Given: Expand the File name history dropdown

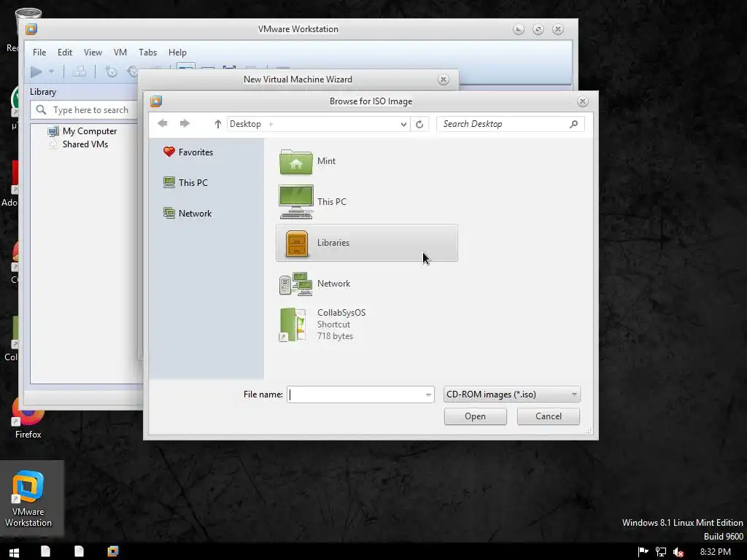Looking at the screenshot, I should click(x=428, y=394).
